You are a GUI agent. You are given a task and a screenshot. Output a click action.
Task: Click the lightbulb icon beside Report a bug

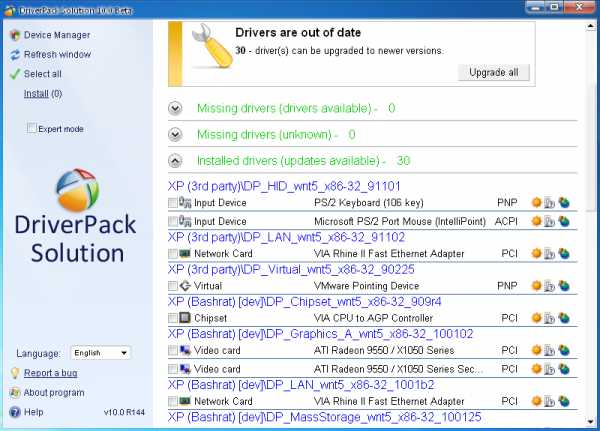(x=15, y=373)
